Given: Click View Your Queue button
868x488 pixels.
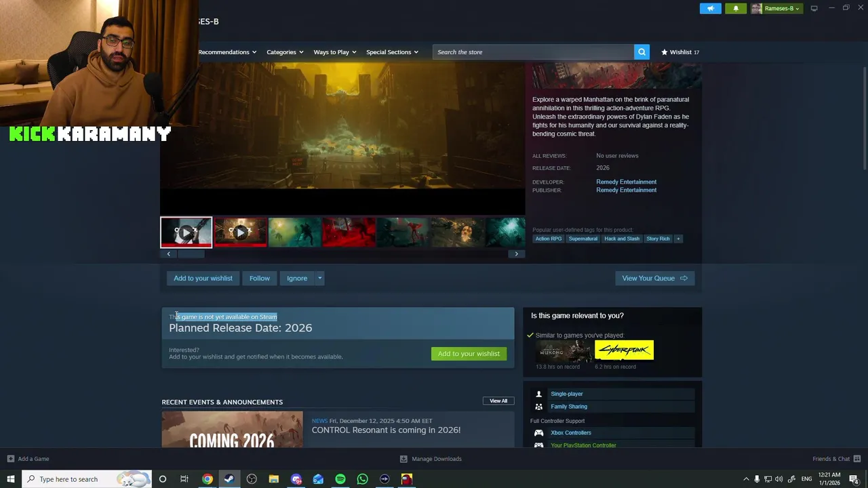Looking at the screenshot, I should 654,278.
